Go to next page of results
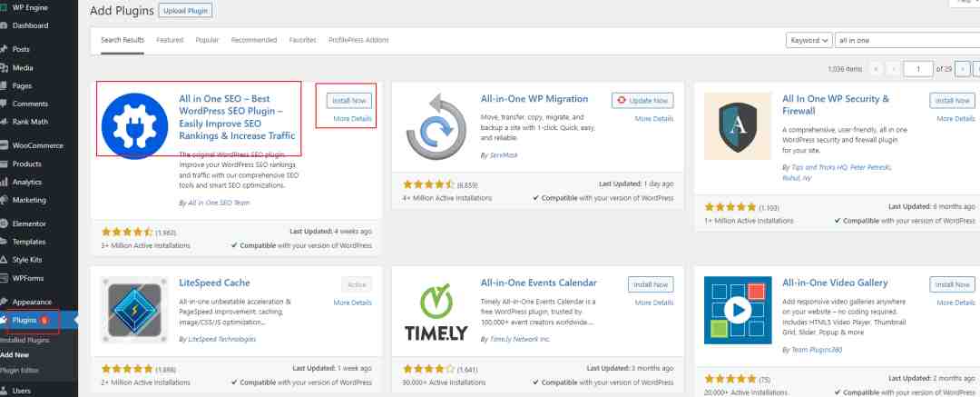Screen dimensions: 980x397 (963, 69)
